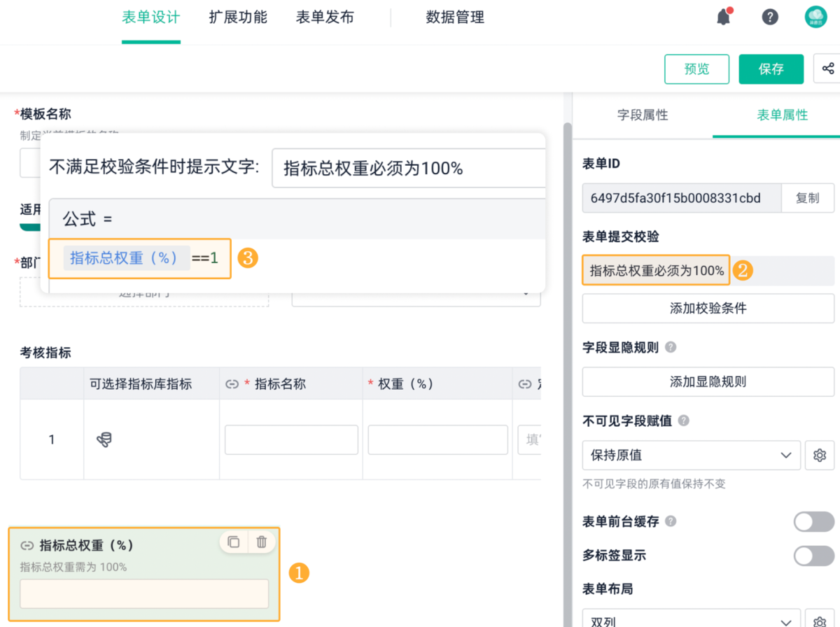Click the 指标总权重 input box
This screenshot has width=840, height=627.
144,593
